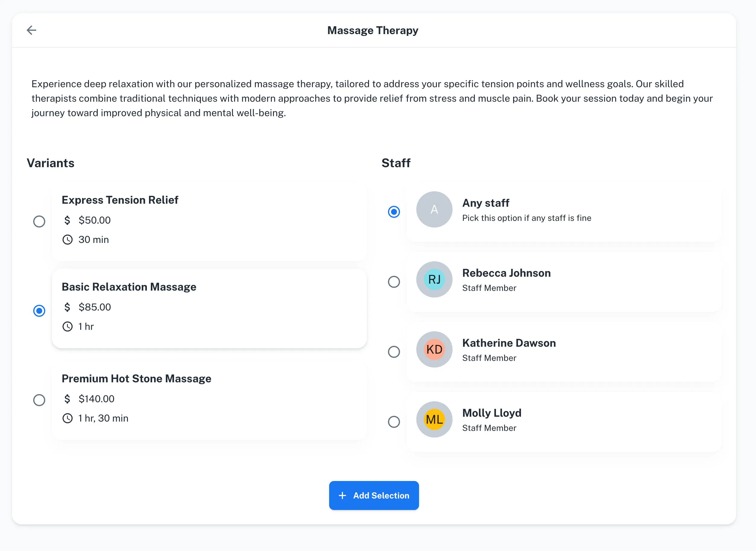Click the KD avatar for Katherine Dawson
Image resolution: width=756 pixels, height=551 pixels.
[434, 349]
